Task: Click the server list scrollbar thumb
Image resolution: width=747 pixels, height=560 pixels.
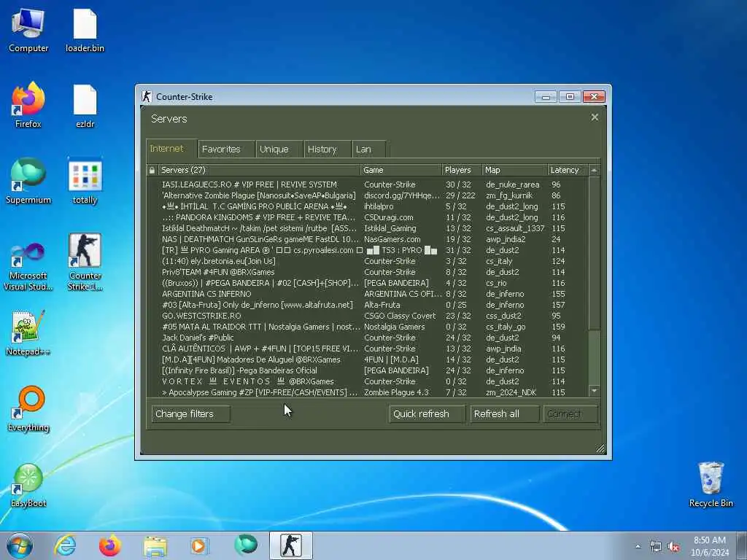Action: point(594,253)
